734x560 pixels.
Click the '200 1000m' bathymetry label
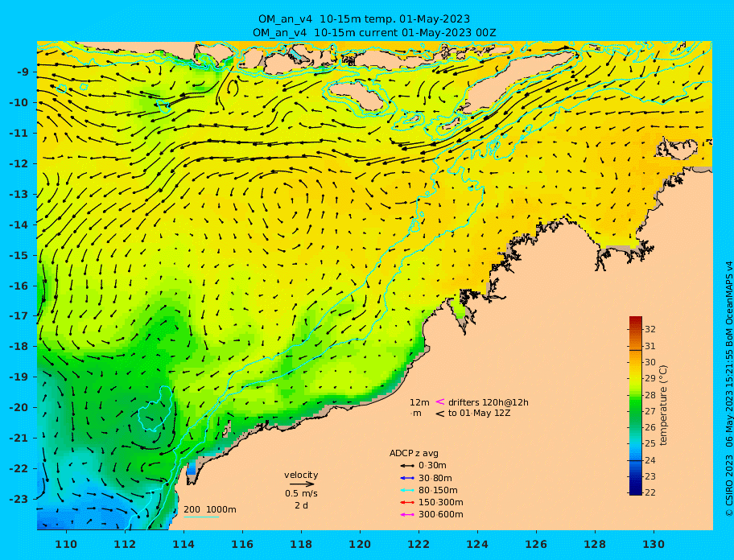[210, 509]
